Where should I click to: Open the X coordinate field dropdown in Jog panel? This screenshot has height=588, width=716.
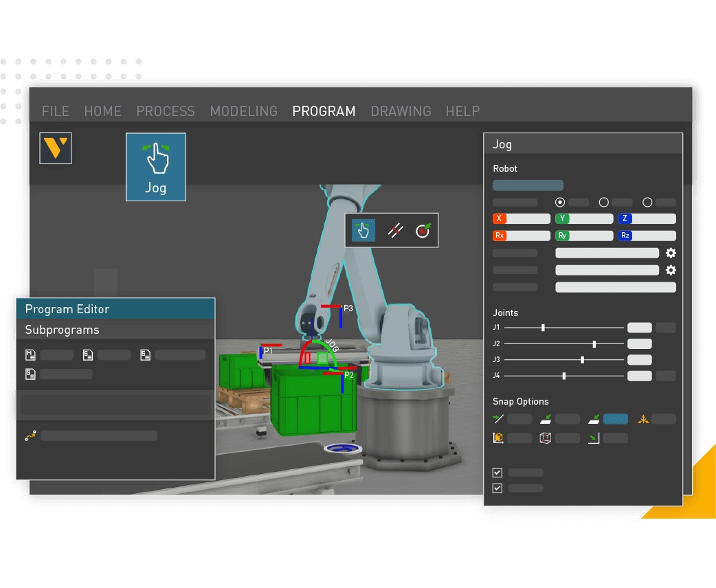point(521,218)
